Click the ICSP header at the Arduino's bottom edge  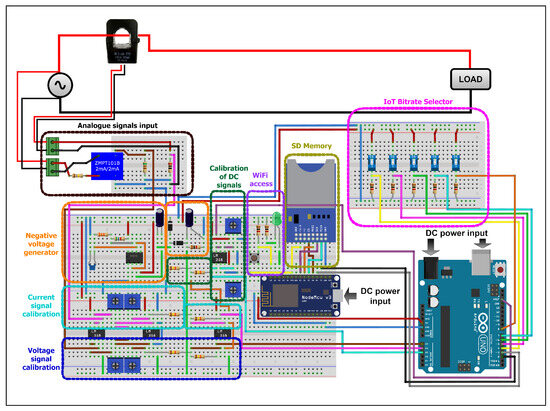pyautogui.click(x=464, y=368)
